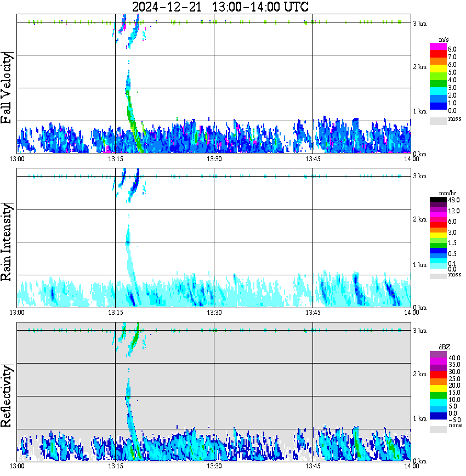Click the "-5.0" value in dBZ legend

tap(454, 420)
